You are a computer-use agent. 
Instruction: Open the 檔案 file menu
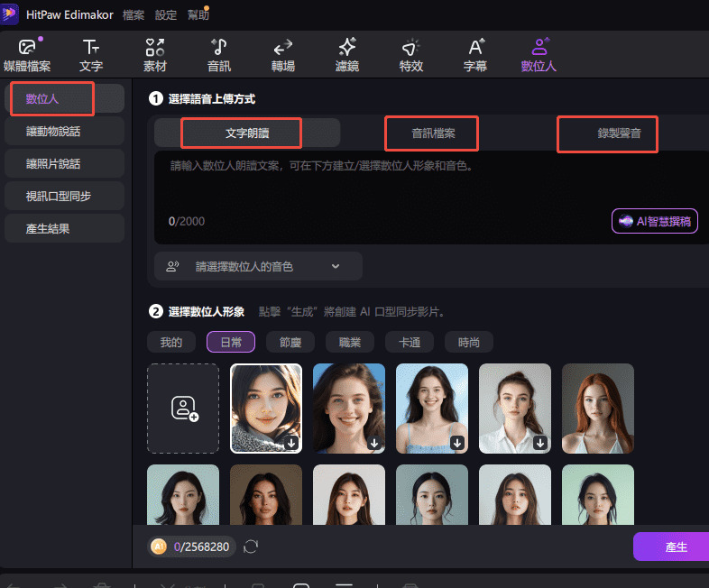point(133,15)
